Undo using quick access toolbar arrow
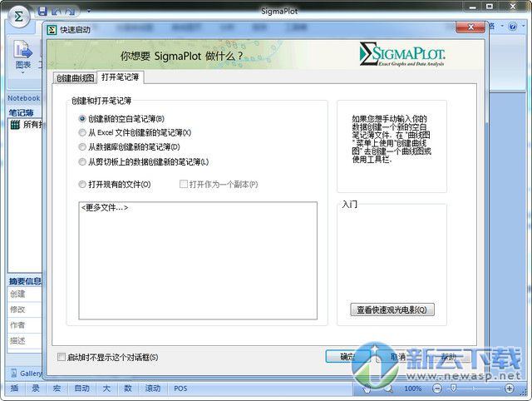Screen dimensions: 532x401 tap(56, 12)
